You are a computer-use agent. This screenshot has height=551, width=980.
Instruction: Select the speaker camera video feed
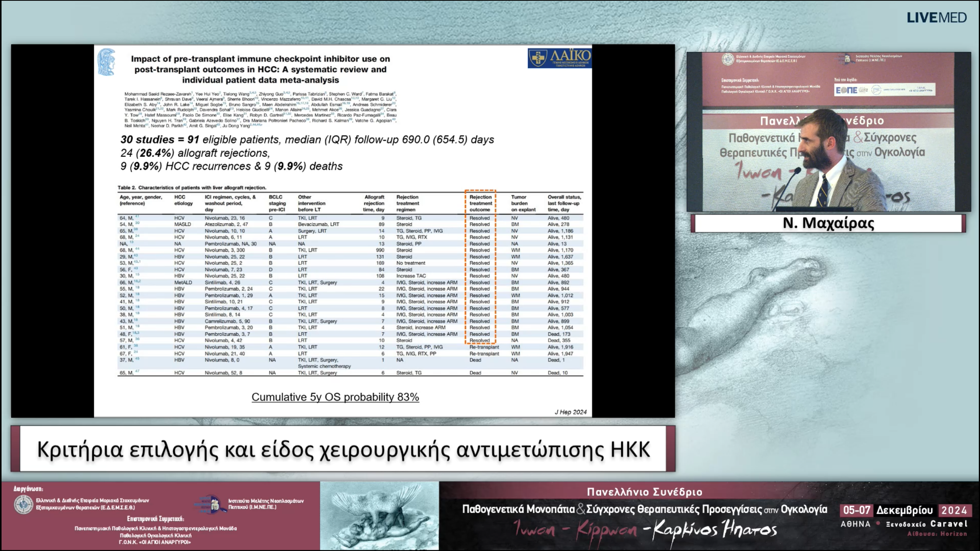(829, 132)
